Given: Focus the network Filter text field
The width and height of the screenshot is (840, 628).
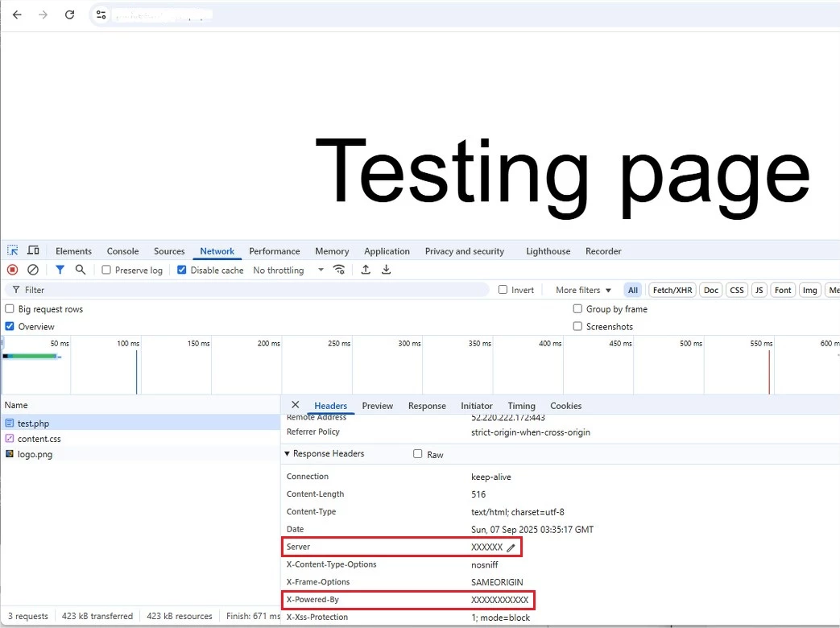Looking at the screenshot, I should (x=247, y=290).
